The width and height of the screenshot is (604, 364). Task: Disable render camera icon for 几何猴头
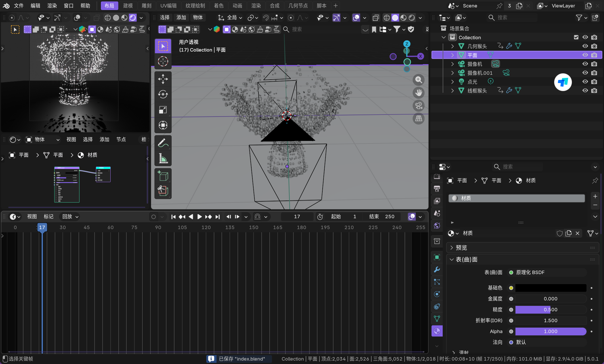[x=594, y=46]
